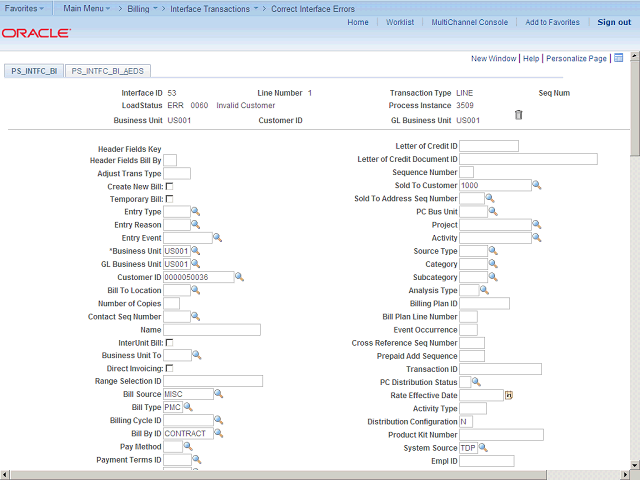
Task: Click Correct Interface Errors breadcrumb
Action: (313, 9)
